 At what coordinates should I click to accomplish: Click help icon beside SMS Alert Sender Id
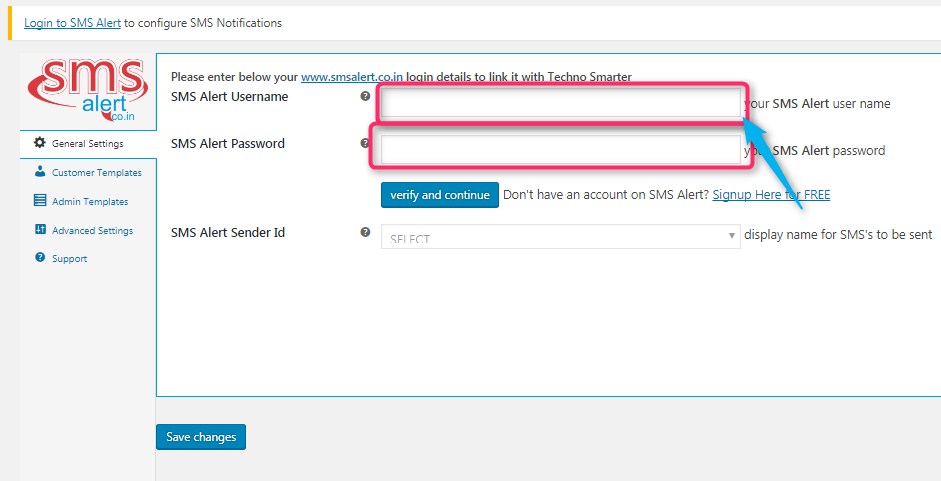[x=365, y=232]
